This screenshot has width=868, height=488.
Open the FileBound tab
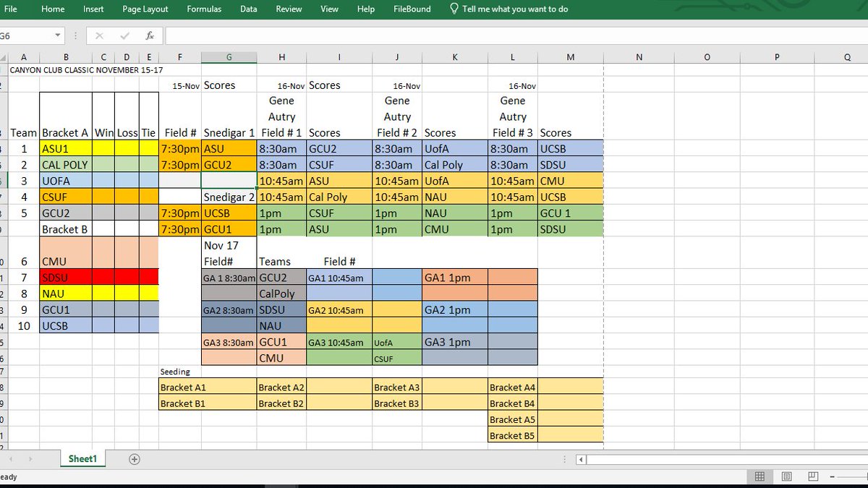(x=412, y=9)
